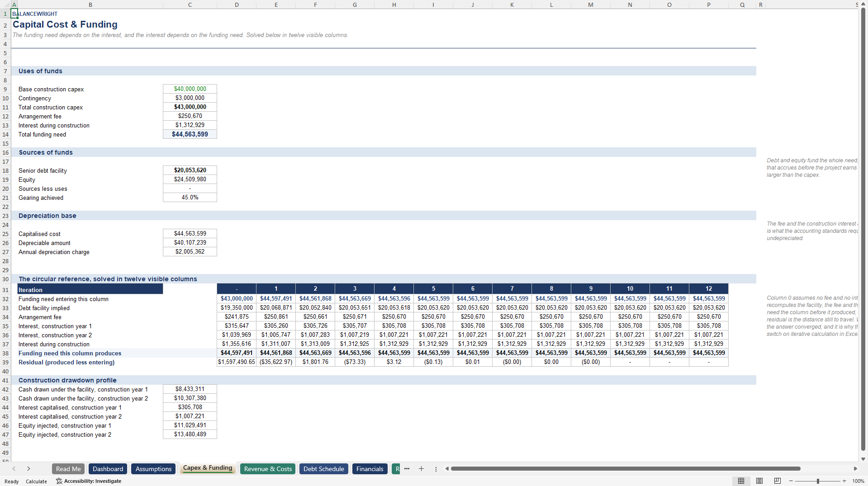This screenshot has height=486, width=868.
Task: Select contingency value $3,000,000
Action: click(x=190, y=98)
